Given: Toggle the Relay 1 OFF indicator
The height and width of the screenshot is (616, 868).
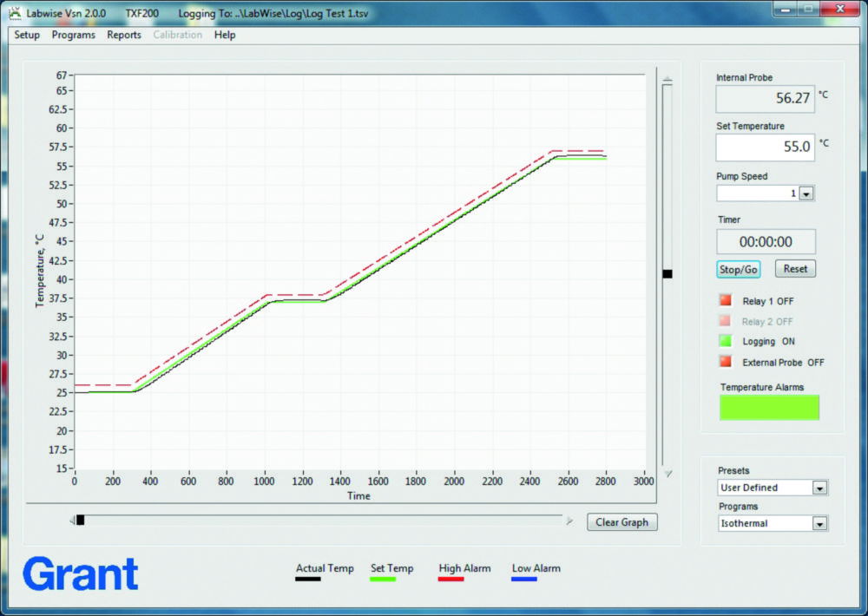Looking at the screenshot, I should coord(725,299).
